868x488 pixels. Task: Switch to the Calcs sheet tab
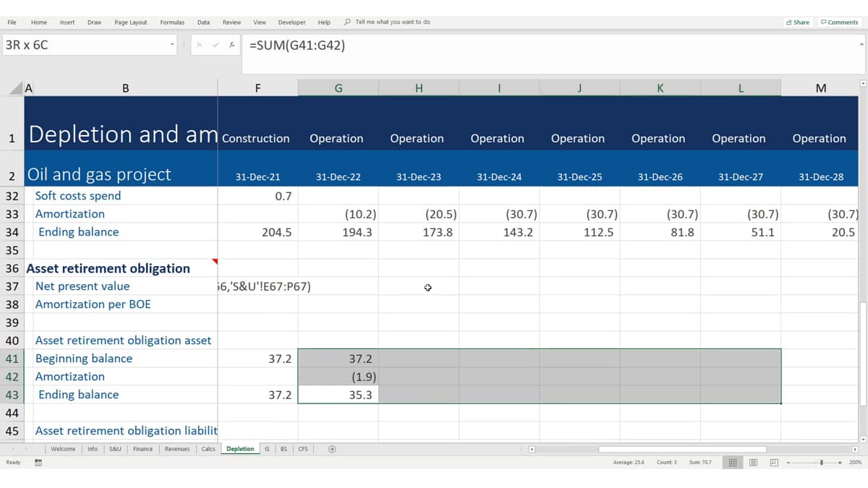208,449
